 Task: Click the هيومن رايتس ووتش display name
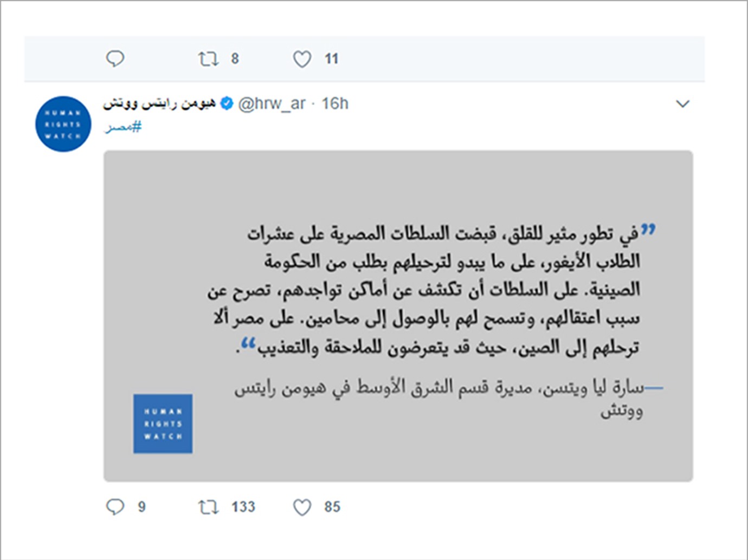(x=159, y=103)
